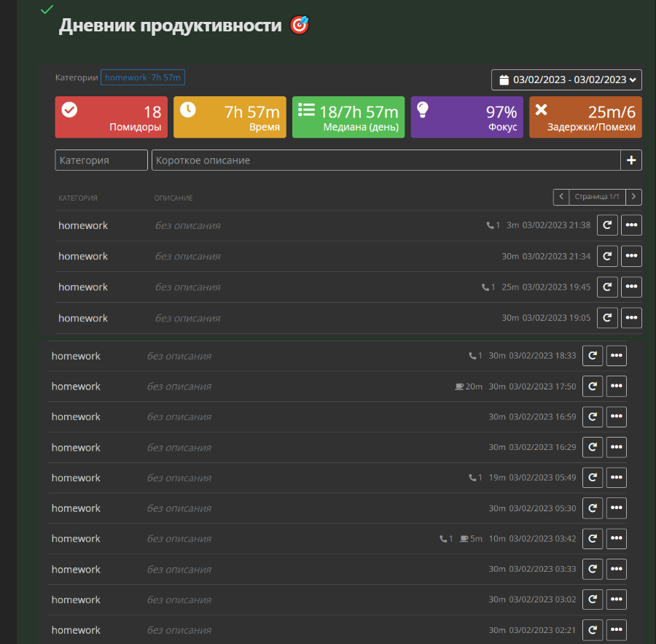This screenshot has height=644, width=656.
Task: Click the green Медиана (день) card
Action: click(x=348, y=117)
